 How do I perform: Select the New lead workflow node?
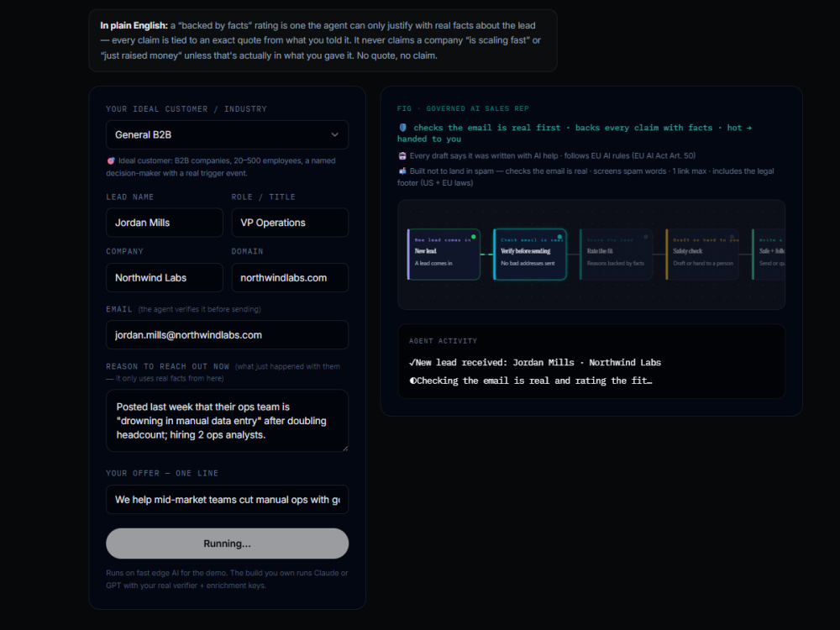[x=444, y=255]
